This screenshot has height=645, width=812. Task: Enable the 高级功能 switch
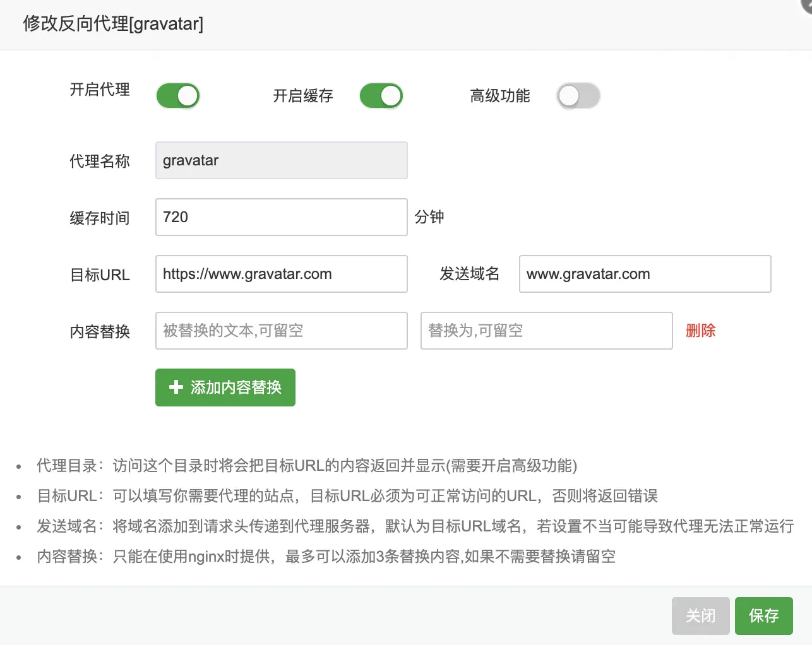coord(578,95)
